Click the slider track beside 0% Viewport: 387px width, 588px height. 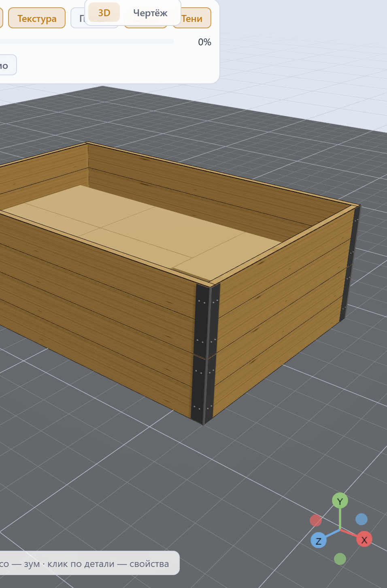87,41
